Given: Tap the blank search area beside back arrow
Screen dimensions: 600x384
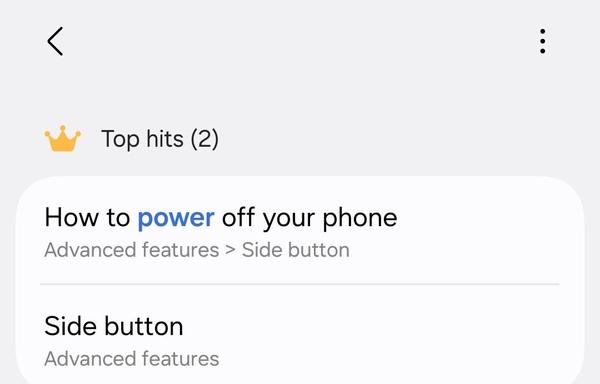Looking at the screenshot, I should 298,41.
